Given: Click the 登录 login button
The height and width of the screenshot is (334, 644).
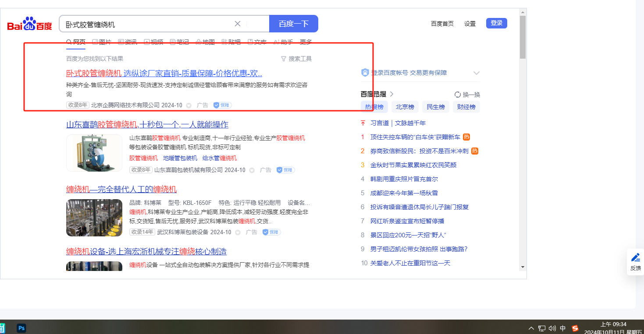Looking at the screenshot, I should (496, 23).
